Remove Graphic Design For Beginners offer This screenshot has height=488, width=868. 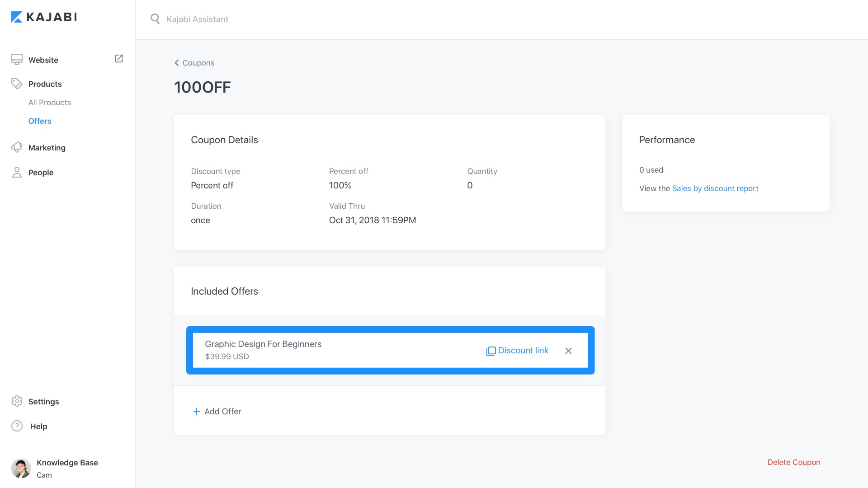568,351
